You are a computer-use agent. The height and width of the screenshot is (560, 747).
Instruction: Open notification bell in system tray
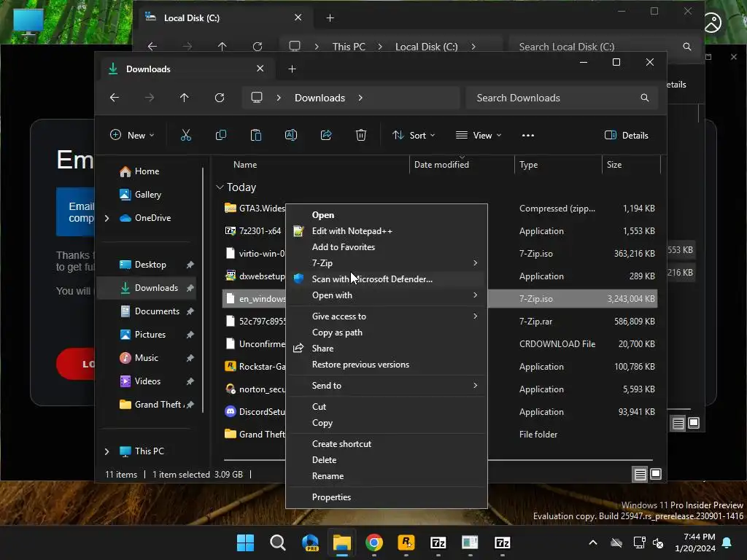tap(727, 542)
